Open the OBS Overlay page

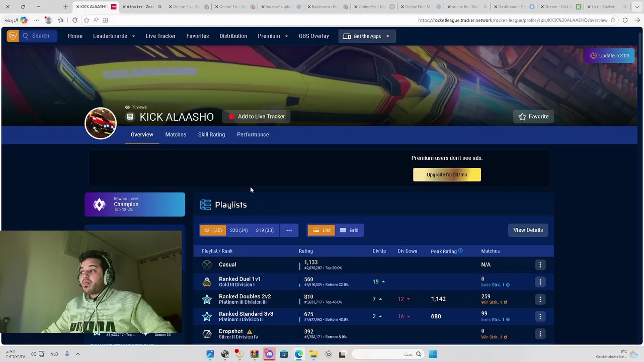[313, 36]
